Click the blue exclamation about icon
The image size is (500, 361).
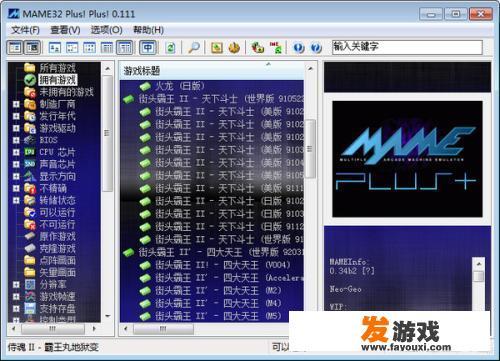pos(298,48)
